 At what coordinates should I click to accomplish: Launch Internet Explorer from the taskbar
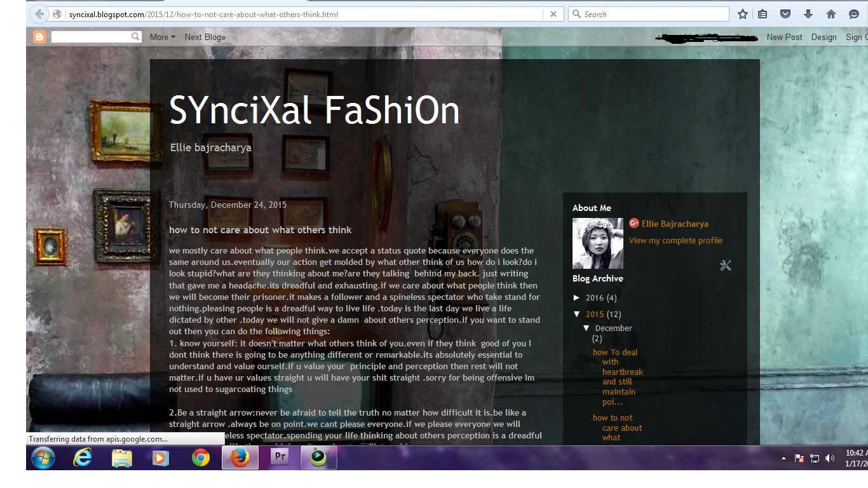click(x=83, y=457)
